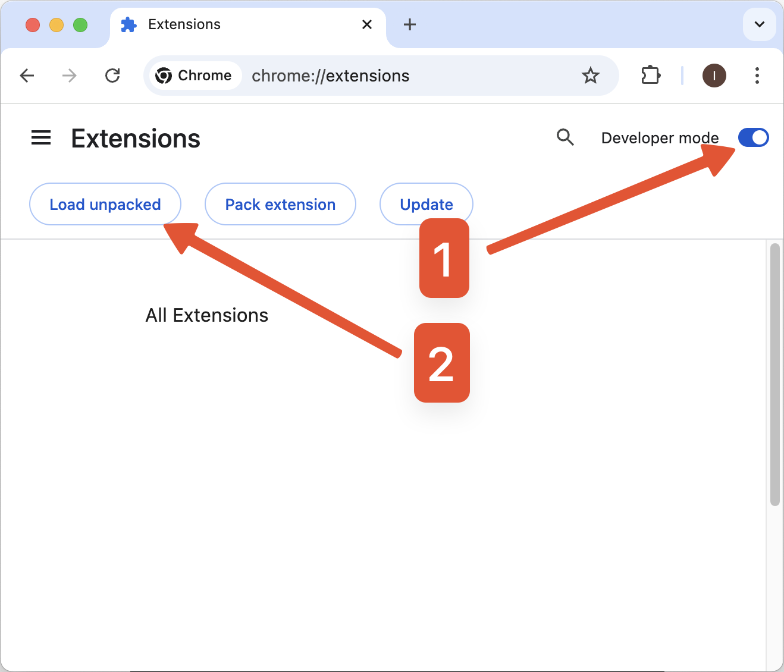784x672 pixels.
Task: Reload the extensions page
Action: [x=112, y=76]
